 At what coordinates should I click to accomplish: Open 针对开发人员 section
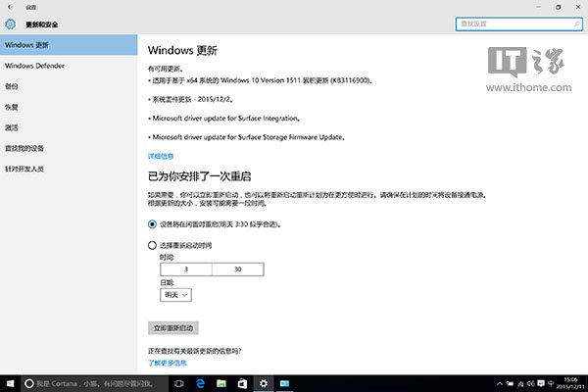tap(69, 169)
